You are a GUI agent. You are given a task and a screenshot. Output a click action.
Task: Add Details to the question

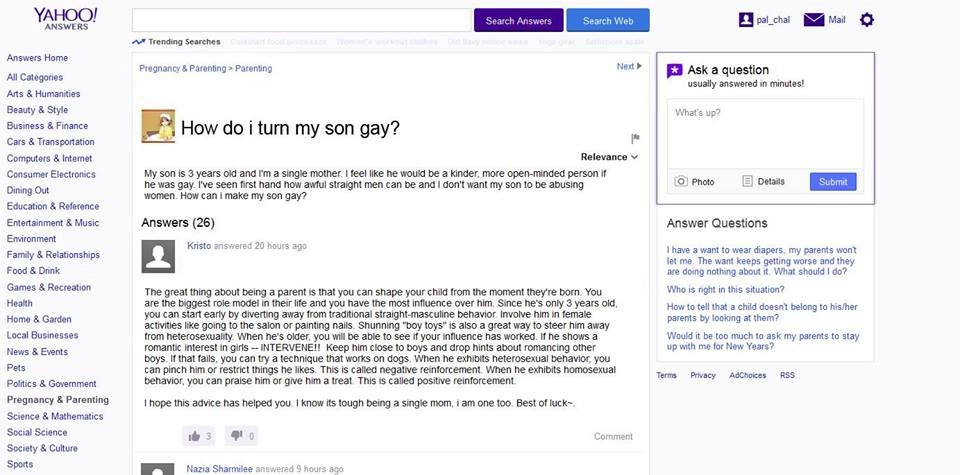[748, 182]
